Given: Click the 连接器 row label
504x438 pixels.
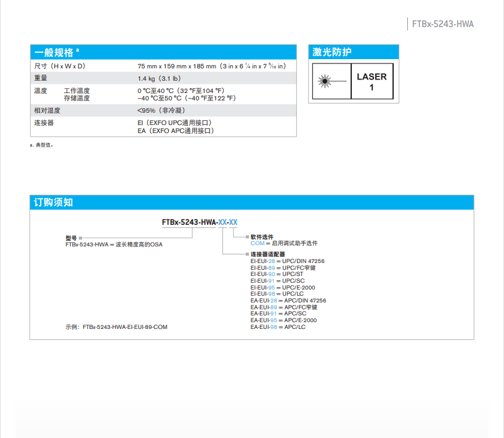Looking at the screenshot, I should pyautogui.click(x=44, y=123).
